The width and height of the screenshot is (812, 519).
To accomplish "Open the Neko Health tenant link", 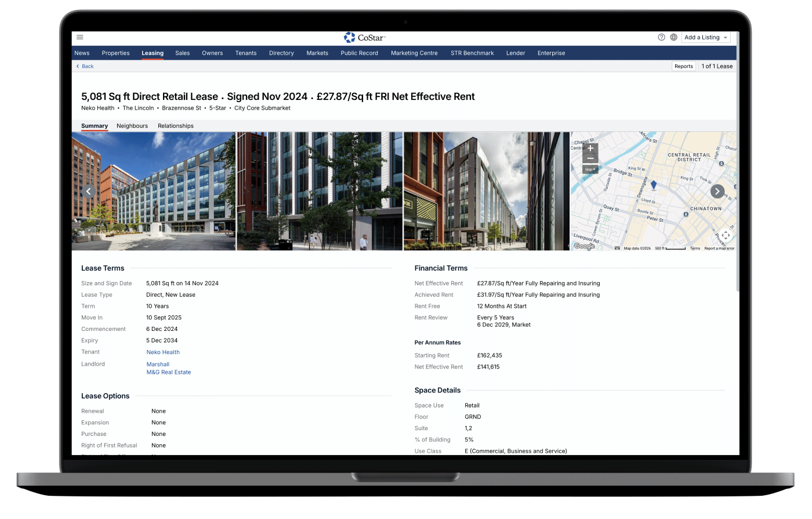I will 163,352.
